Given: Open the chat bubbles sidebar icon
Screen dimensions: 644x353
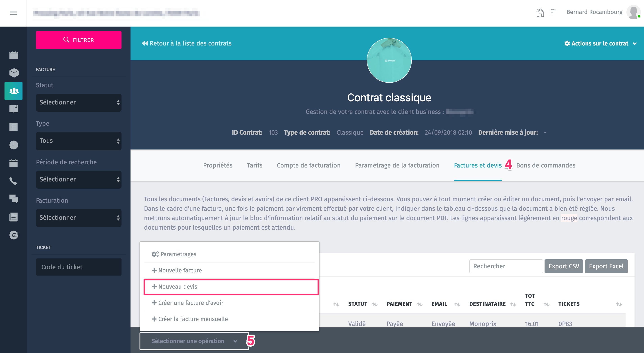Looking at the screenshot, I should (x=14, y=199).
